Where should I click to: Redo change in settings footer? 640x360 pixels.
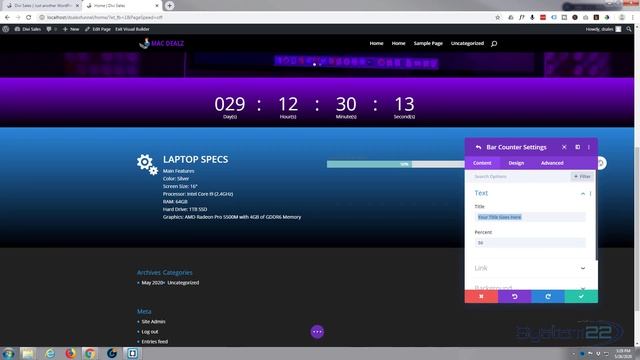(548, 296)
